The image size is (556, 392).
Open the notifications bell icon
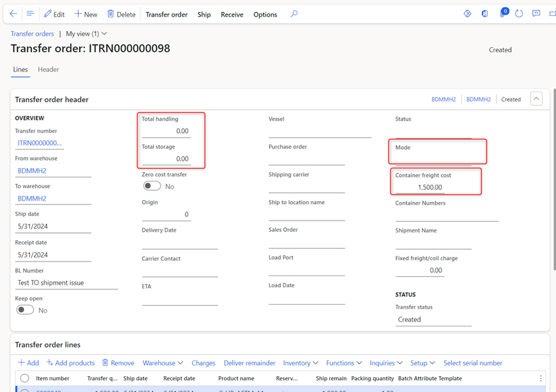tap(503, 14)
